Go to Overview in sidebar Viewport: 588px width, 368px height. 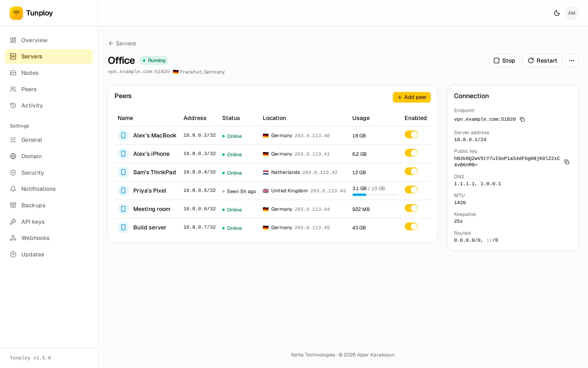tap(49, 40)
